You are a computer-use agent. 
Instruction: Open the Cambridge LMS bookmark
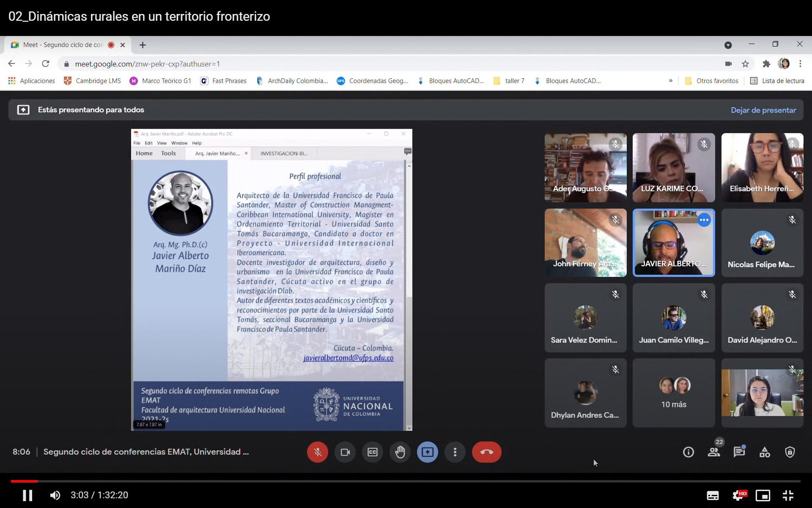pyautogui.click(x=92, y=81)
